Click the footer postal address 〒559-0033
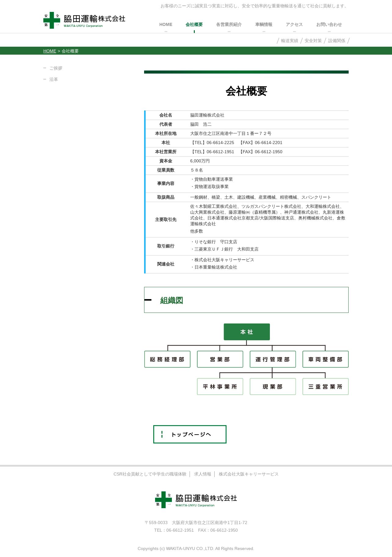Screen dimensions: 392x557 (196, 523)
